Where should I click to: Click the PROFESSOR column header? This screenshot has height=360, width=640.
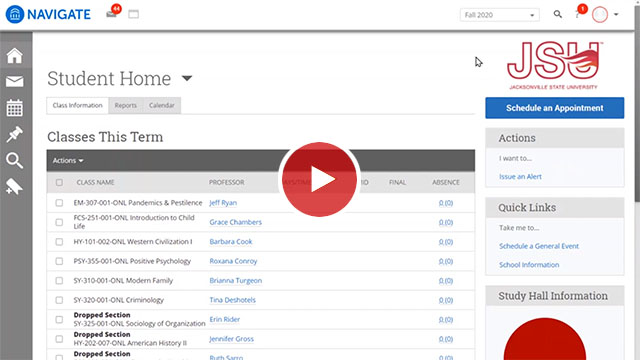tap(227, 182)
